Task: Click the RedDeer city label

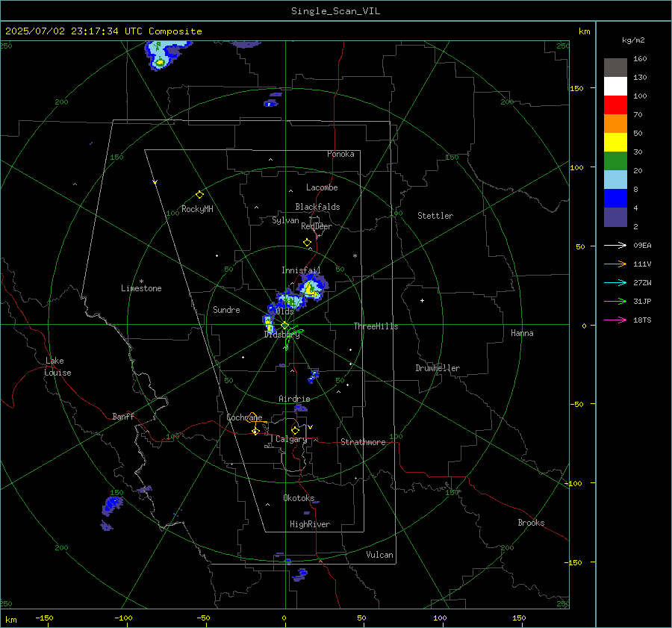Action: (x=317, y=226)
